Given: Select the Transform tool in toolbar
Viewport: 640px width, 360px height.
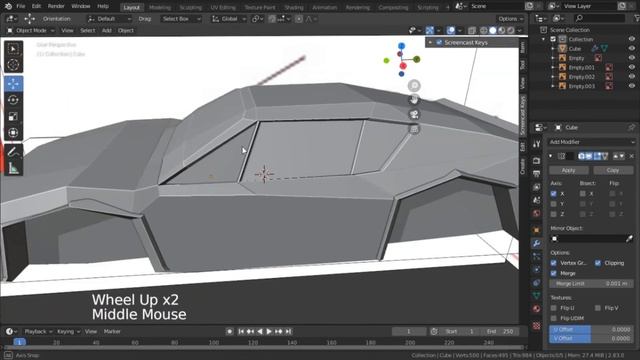Looking at the screenshot, I should [13, 133].
